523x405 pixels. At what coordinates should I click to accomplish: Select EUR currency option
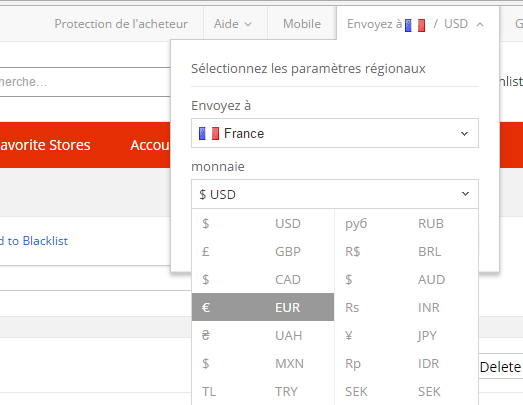pyautogui.click(x=263, y=307)
